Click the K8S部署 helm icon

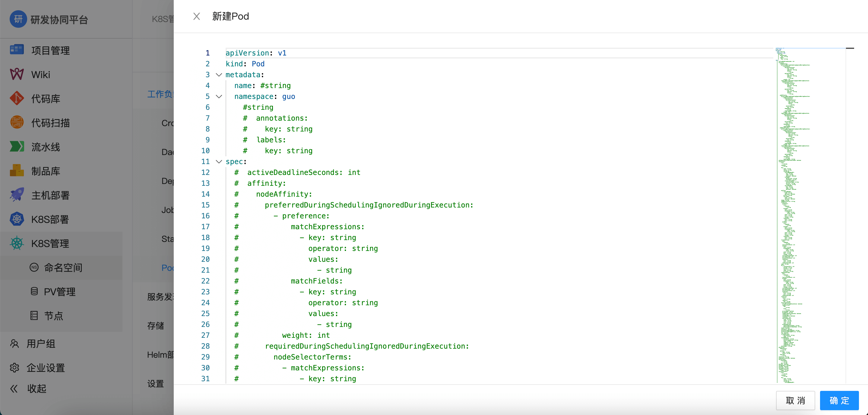click(17, 219)
